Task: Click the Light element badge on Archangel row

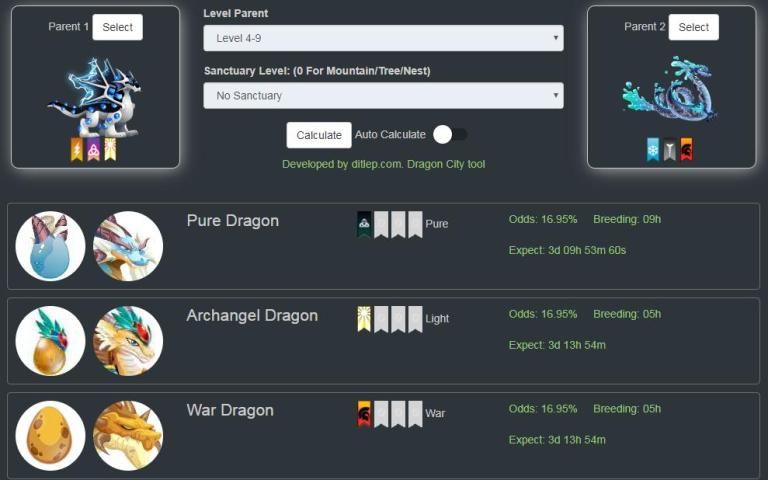Action: (364, 319)
